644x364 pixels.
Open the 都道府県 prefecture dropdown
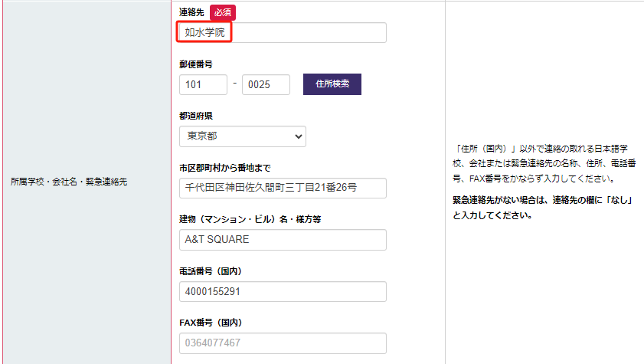243,136
